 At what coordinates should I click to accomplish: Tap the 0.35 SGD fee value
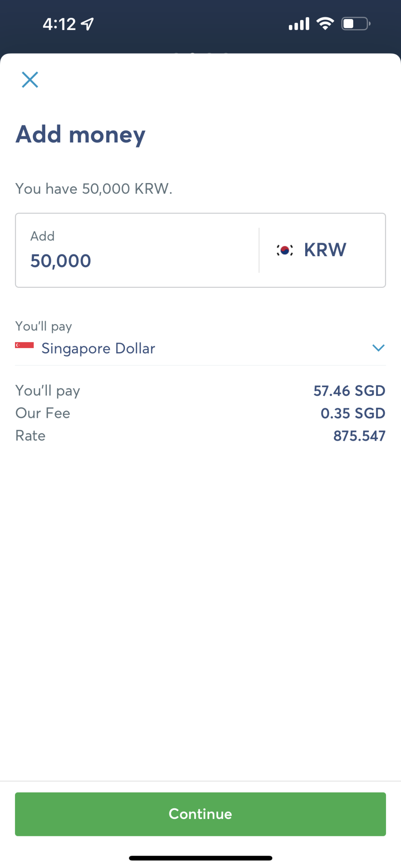(353, 413)
